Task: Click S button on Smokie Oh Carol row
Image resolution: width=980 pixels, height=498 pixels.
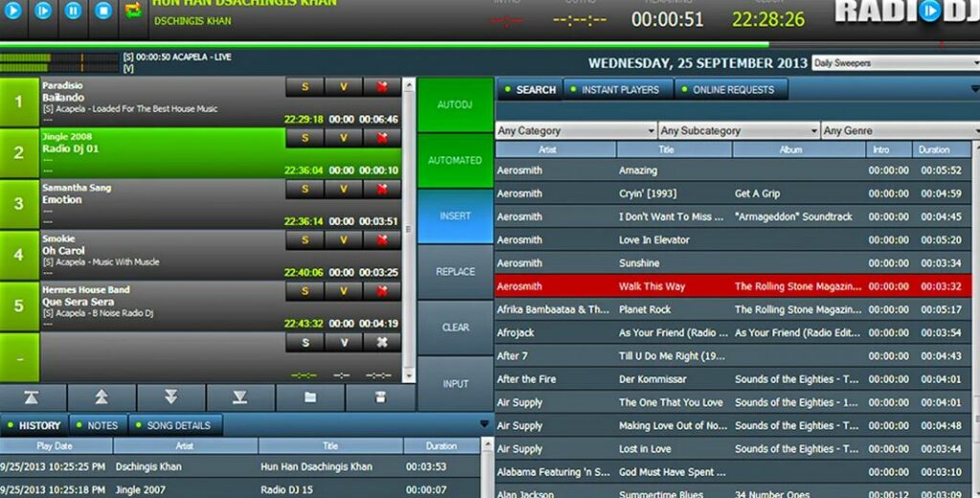Action: tap(305, 240)
